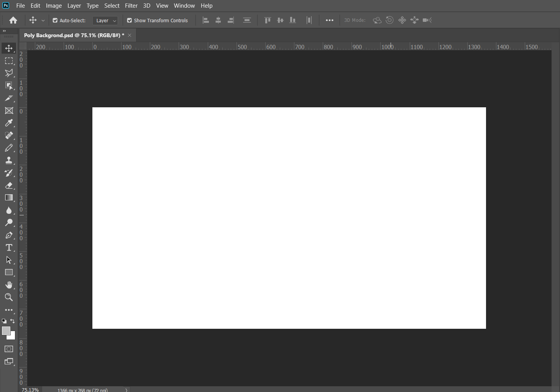Expand the Move tool preset picker

click(43, 21)
